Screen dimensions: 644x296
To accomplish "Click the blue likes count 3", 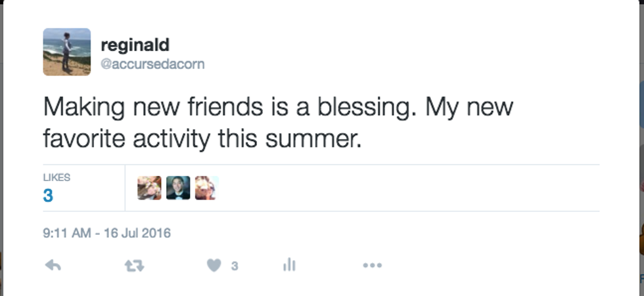I will click(x=48, y=196).
